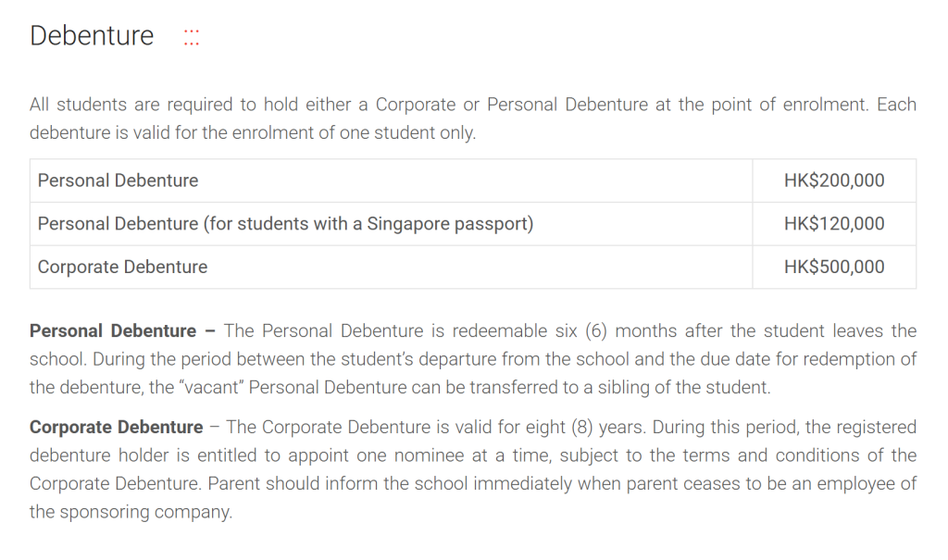
Task: Click the bold "Corporate Debenture" paragraph label
Action: coord(116,428)
